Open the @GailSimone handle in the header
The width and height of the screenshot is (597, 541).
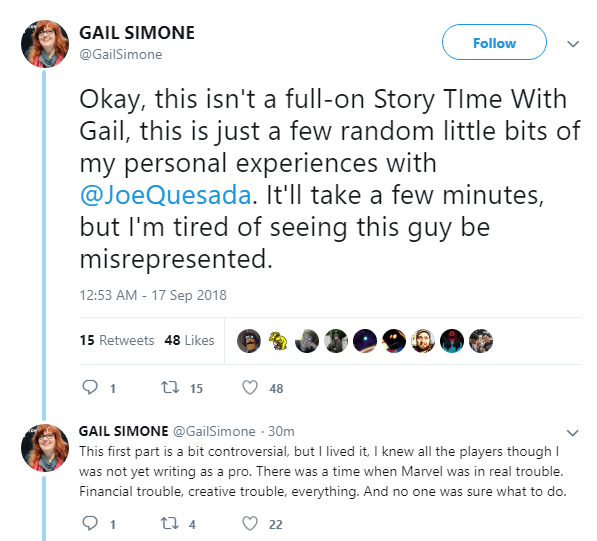121,54
